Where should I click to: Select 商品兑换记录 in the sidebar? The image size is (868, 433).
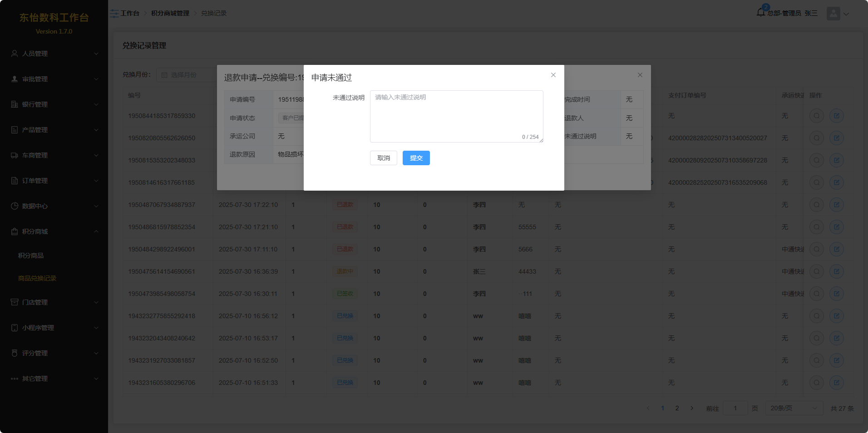[37, 278]
